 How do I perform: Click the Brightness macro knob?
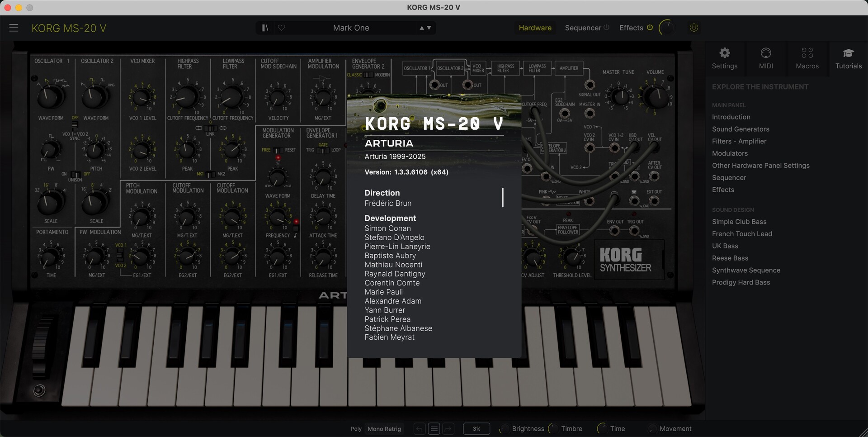[x=504, y=429]
